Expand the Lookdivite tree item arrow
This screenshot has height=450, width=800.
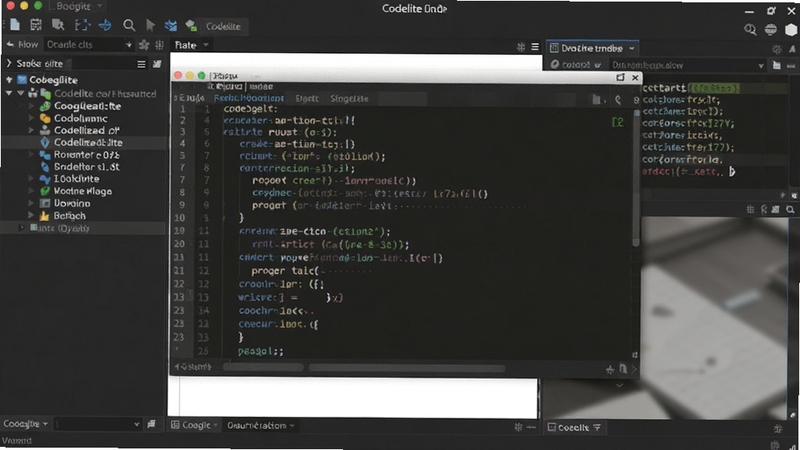tap(31, 179)
